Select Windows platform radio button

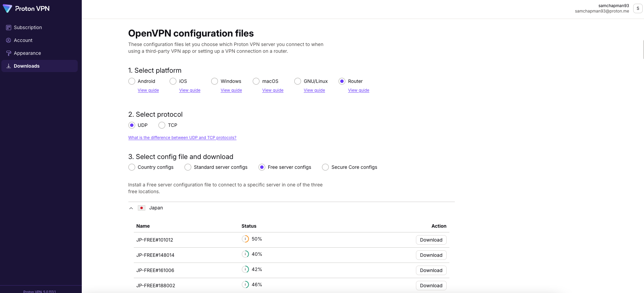click(215, 81)
